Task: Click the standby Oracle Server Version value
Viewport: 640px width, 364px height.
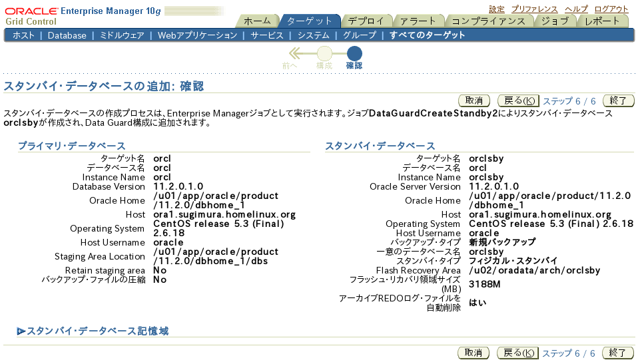Action: [x=494, y=187]
